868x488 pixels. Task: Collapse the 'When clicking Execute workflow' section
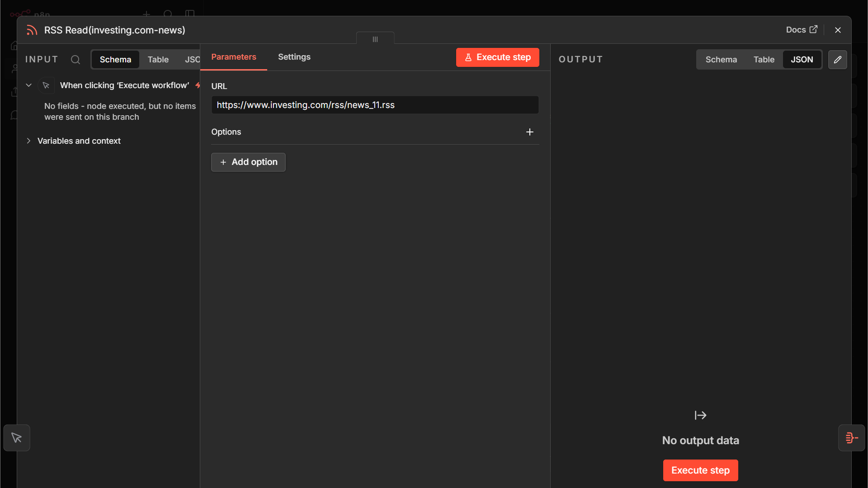coord(28,85)
